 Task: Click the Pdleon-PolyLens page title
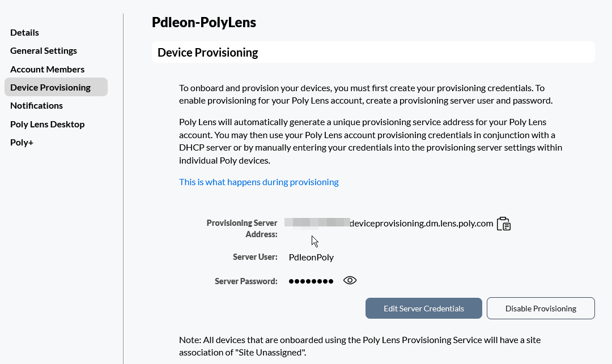[x=203, y=22]
